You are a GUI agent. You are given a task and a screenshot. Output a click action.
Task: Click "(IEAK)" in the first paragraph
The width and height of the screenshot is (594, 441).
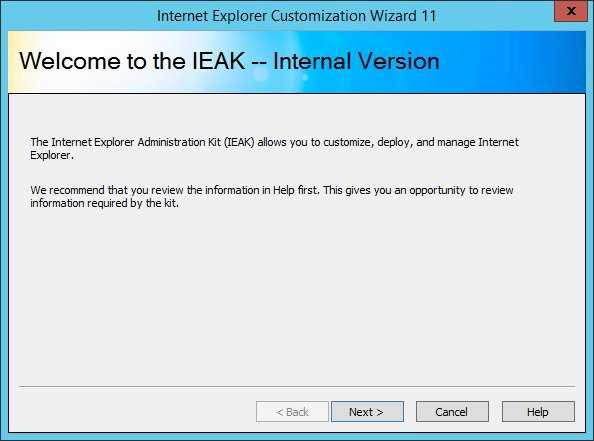(x=239, y=142)
